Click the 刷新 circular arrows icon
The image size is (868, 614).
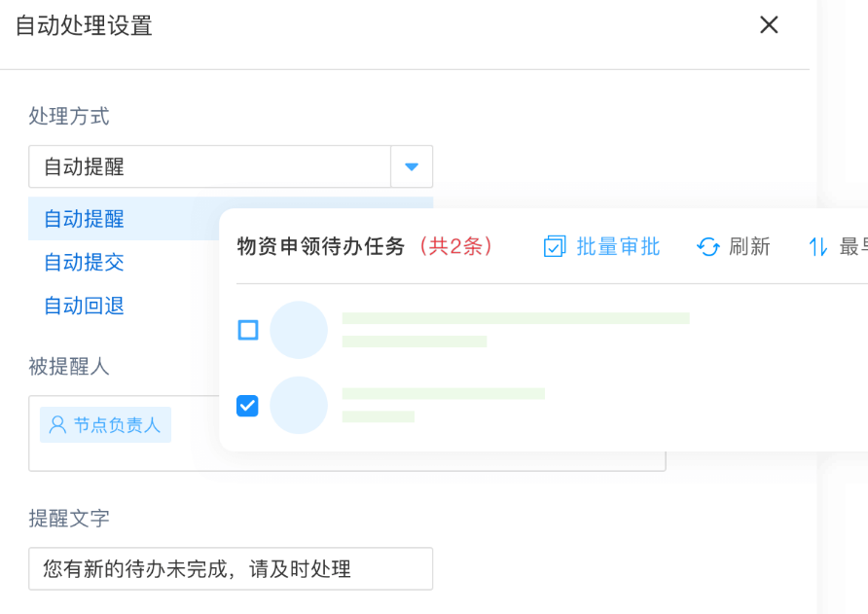pos(707,247)
